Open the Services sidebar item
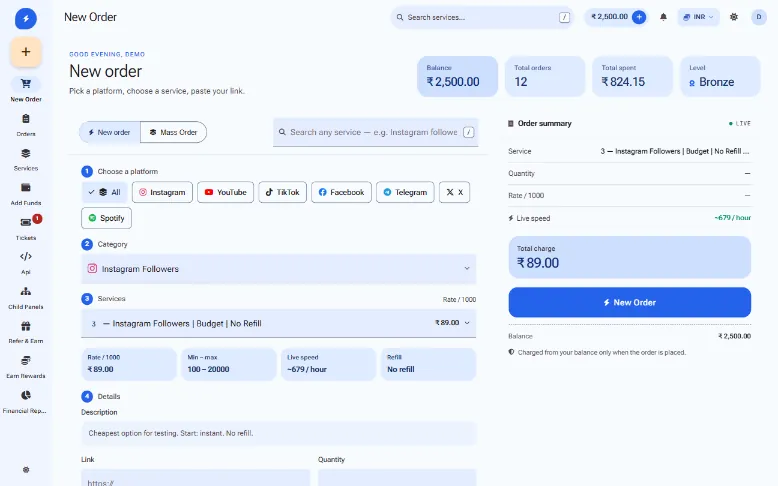Viewport: 778px width, 486px height. click(x=26, y=159)
